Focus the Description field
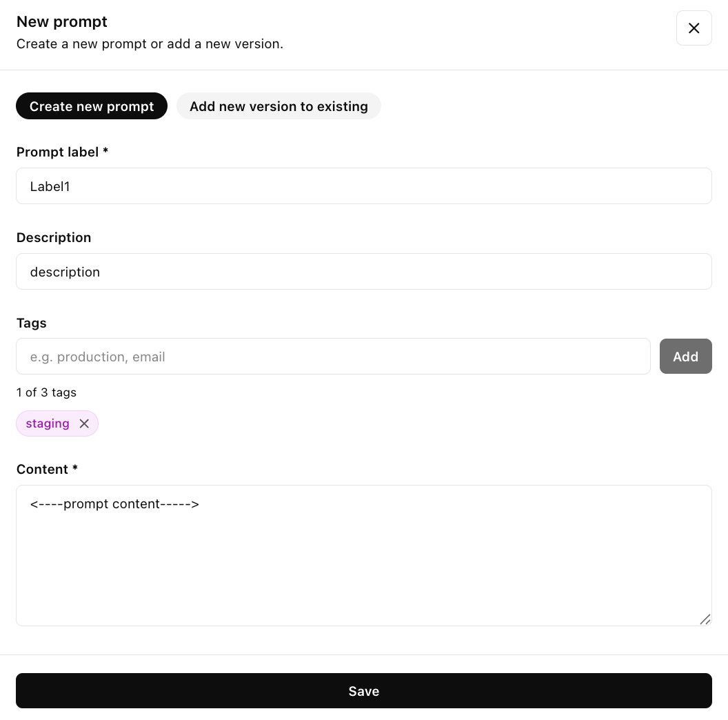 [x=364, y=271]
